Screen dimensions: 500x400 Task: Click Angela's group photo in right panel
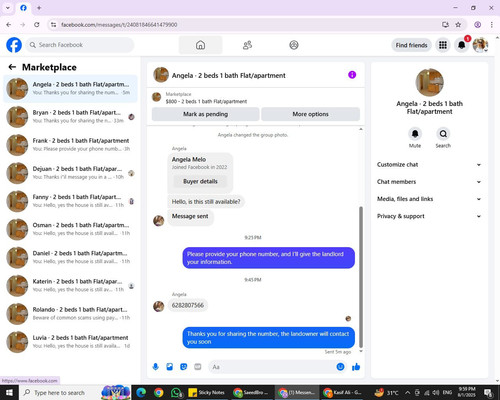pyautogui.click(x=429, y=82)
